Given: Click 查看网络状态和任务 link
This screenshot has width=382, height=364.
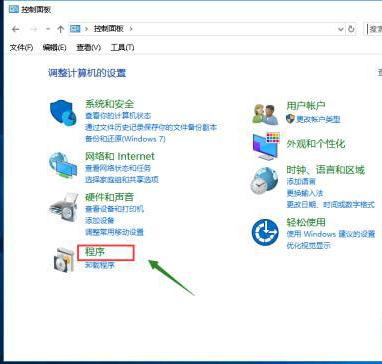Looking at the screenshot, I should (118, 168).
